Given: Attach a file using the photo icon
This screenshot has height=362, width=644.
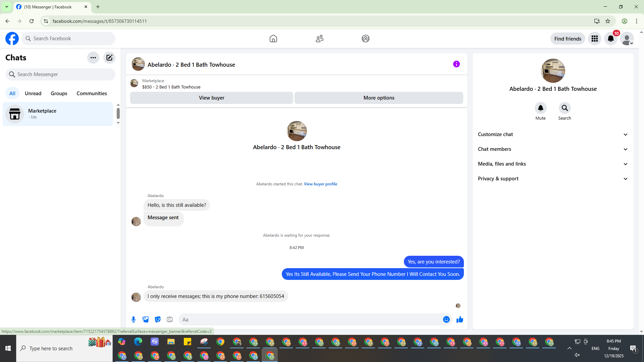Looking at the screenshot, I should (146, 319).
